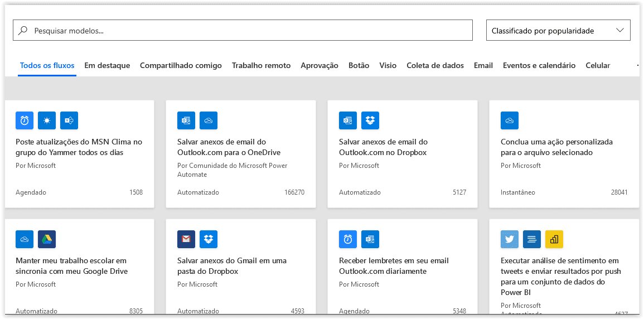The height and width of the screenshot is (319, 644).
Task: Click Por Comunidade do Microsoft Power Automate text
Action: [x=233, y=170]
